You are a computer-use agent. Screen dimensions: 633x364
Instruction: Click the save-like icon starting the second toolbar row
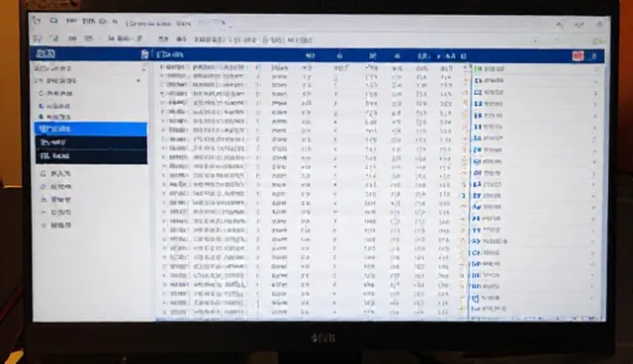38,39
